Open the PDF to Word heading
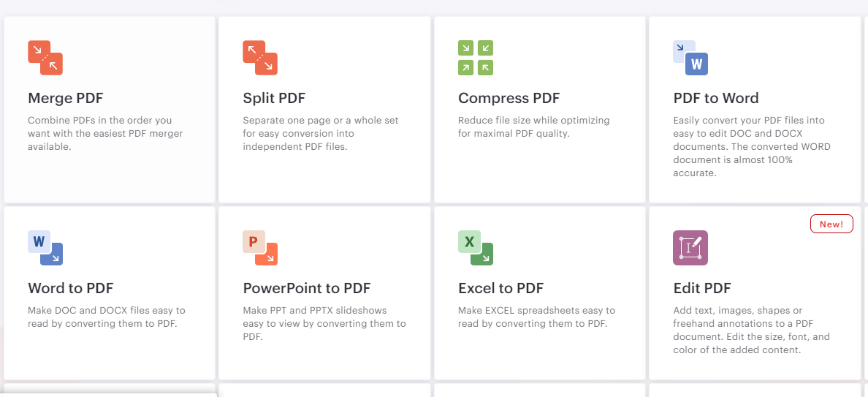This screenshot has width=868, height=397. click(716, 99)
